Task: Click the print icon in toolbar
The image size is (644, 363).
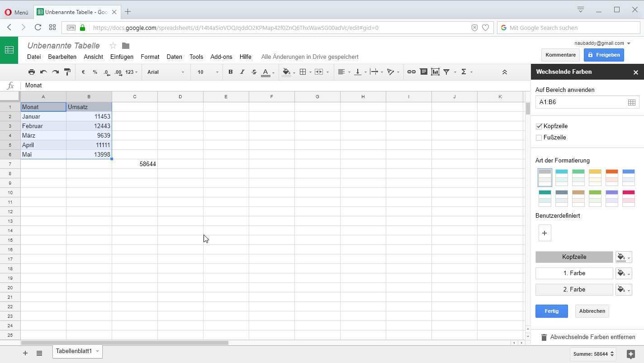Action: tap(31, 72)
